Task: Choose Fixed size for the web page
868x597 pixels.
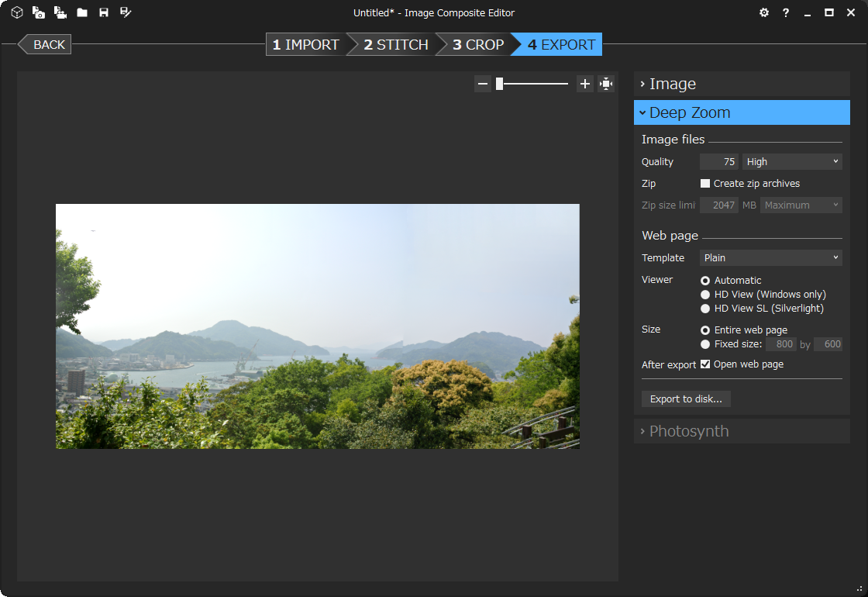Action: tap(705, 343)
